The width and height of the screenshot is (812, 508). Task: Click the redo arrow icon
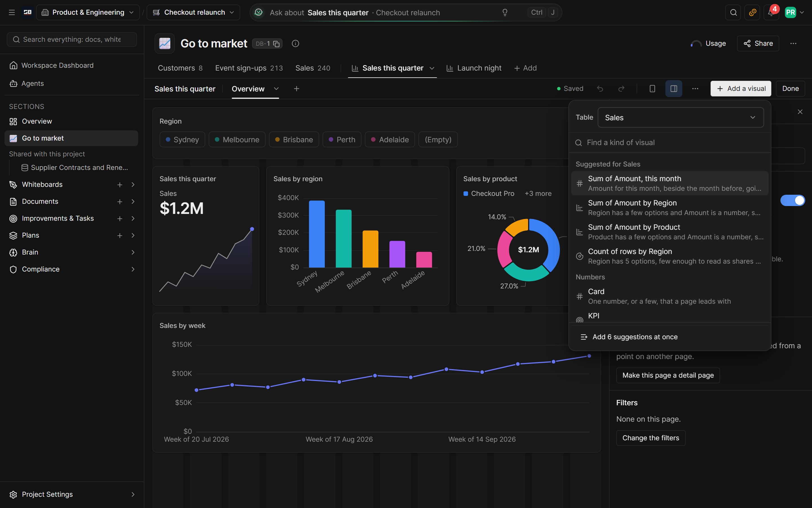[621, 89]
